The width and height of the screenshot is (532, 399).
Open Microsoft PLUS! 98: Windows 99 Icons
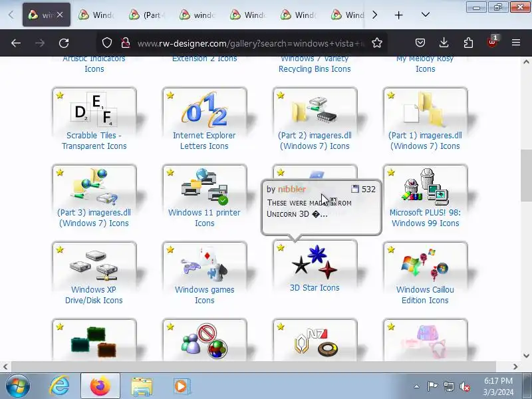click(425, 218)
